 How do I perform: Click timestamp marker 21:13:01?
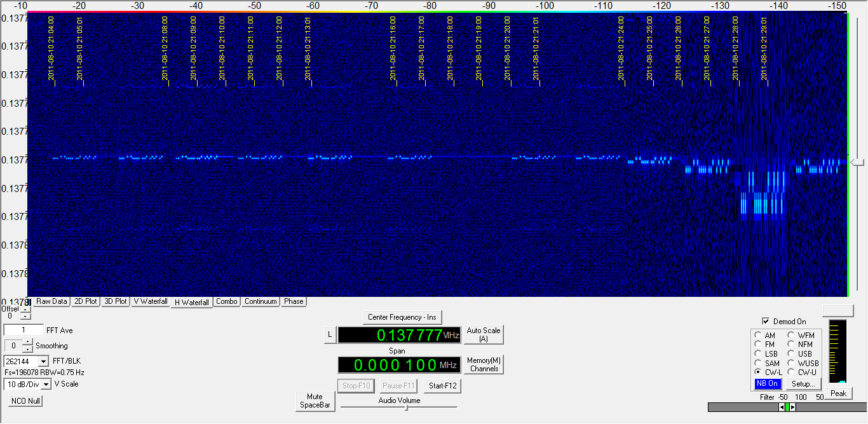308,49
